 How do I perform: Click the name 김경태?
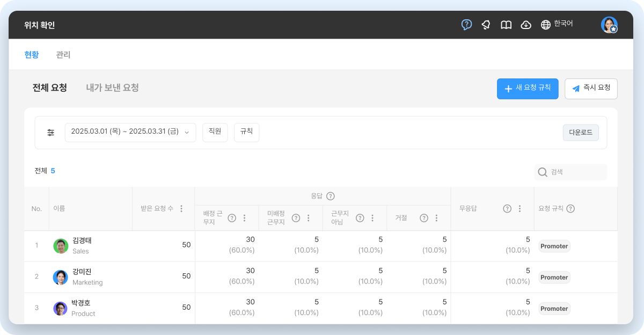pos(82,240)
